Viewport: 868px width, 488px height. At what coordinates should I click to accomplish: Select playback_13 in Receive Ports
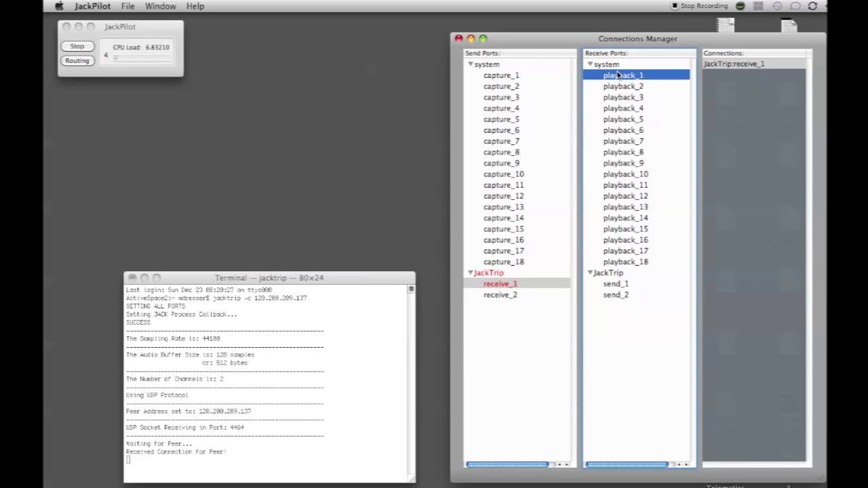(x=626, y=207)
